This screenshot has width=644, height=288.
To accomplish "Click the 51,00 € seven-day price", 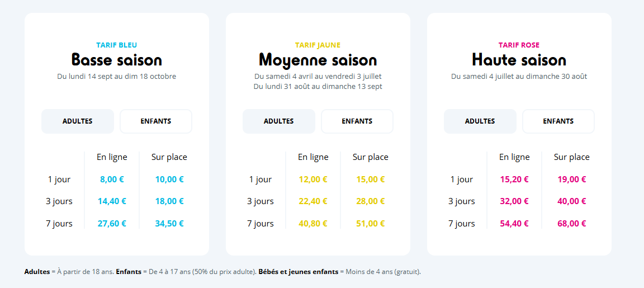I will (371, 224).
